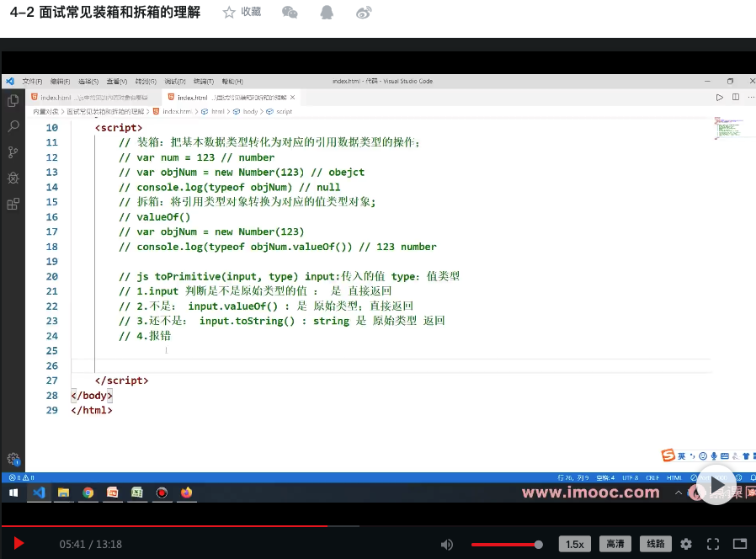756x559 pixels.
Task: Open Chrome from taskbar
Action: [88, 492]
